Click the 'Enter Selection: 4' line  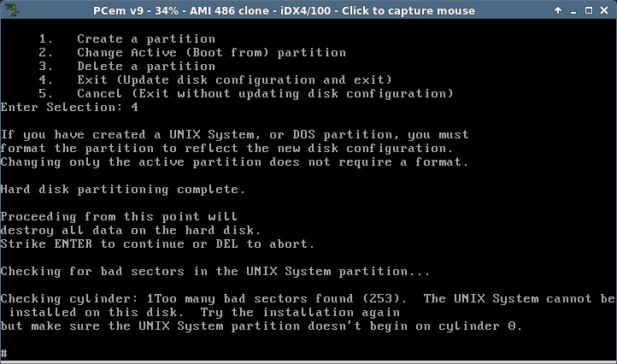click(x=69, y=107)
